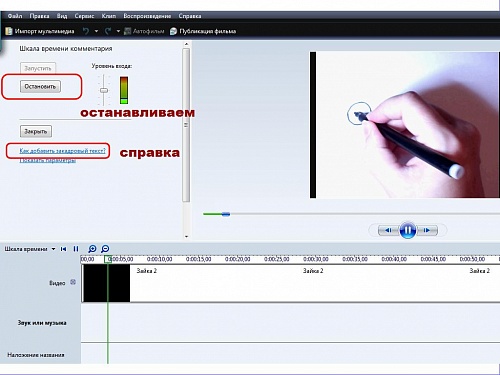Screen dimensions: 500x375
Task: Click the Import Media toolbar icon
Action: (9, 31)
